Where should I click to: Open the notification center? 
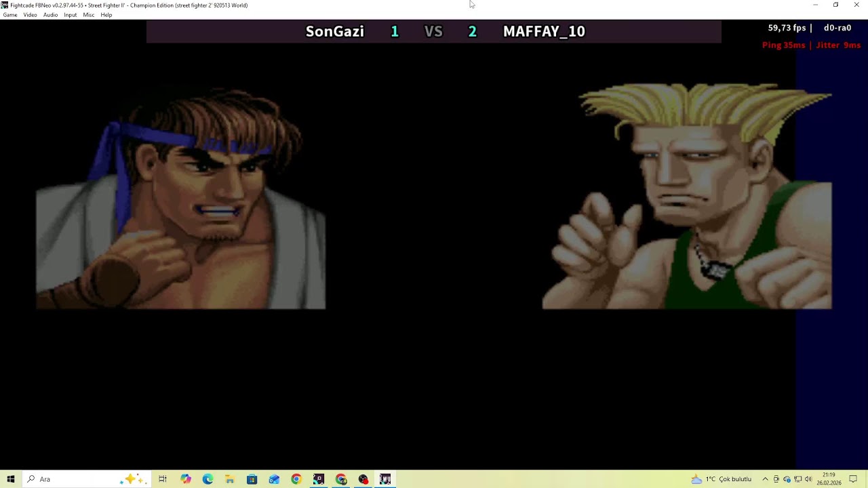(x=853, y=479)
